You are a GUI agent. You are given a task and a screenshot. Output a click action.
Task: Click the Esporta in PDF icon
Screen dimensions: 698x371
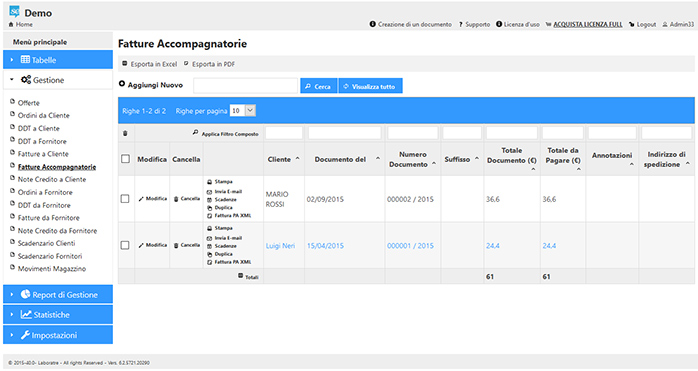tap(186, 64)
